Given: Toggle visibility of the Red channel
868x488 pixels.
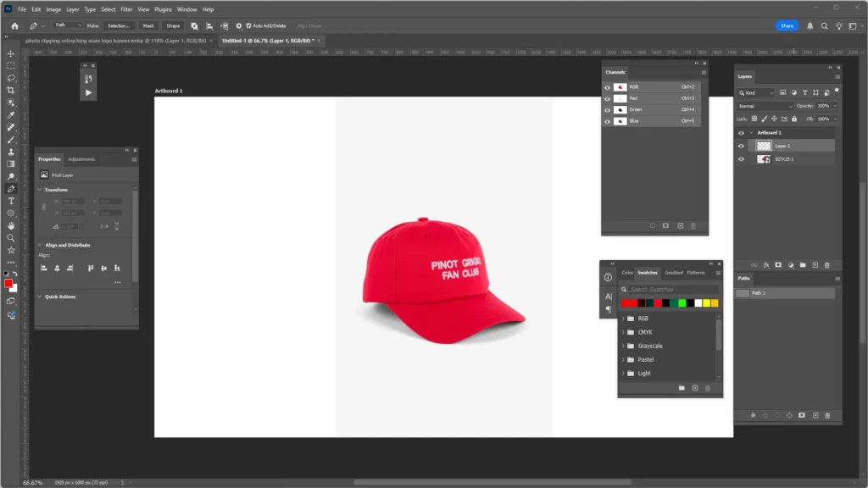Looking at the screenshot, I should (x=607, y=98).
